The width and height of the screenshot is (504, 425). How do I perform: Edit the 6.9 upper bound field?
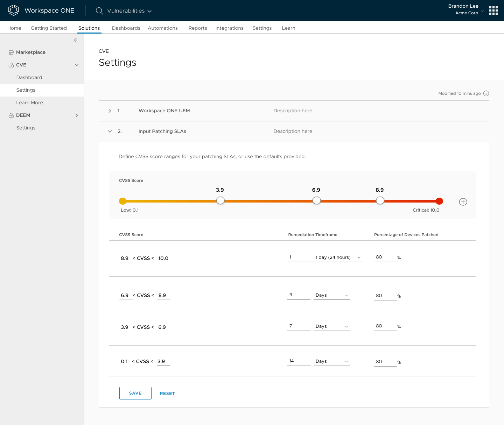(165, 327)
